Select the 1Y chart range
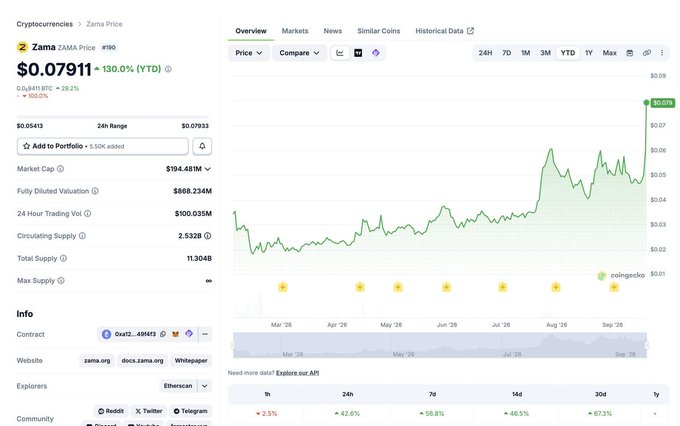The height and width of the screenshot is (426, 680). [x=588, y=53]
